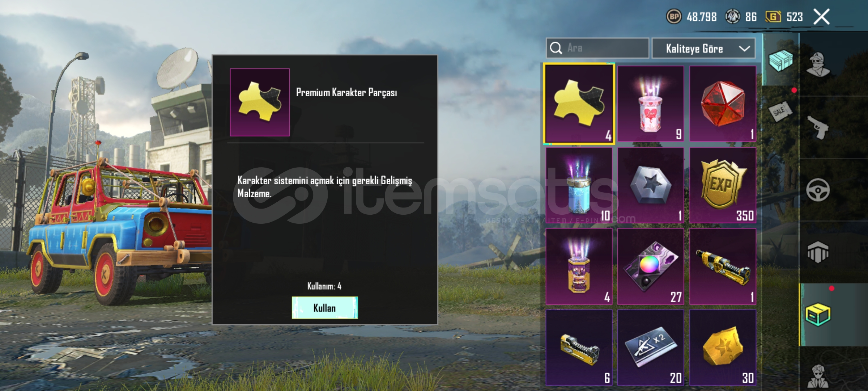Click the Kullan button
Screen dimensions: 868x391
tap(325, 308)
